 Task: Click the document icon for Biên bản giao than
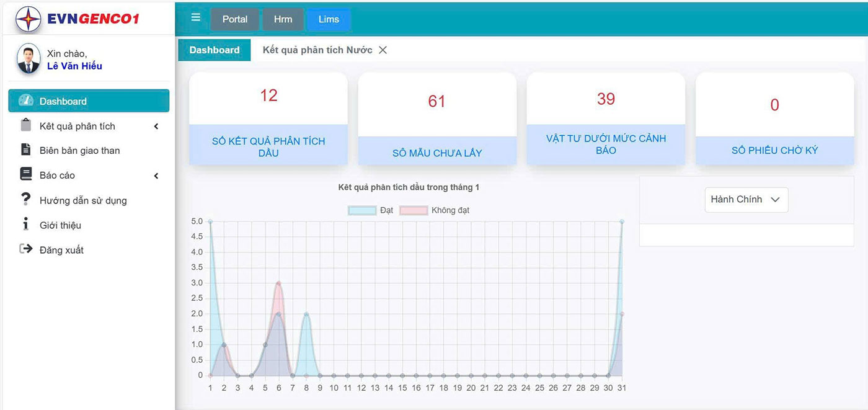(x=25, y=150)
